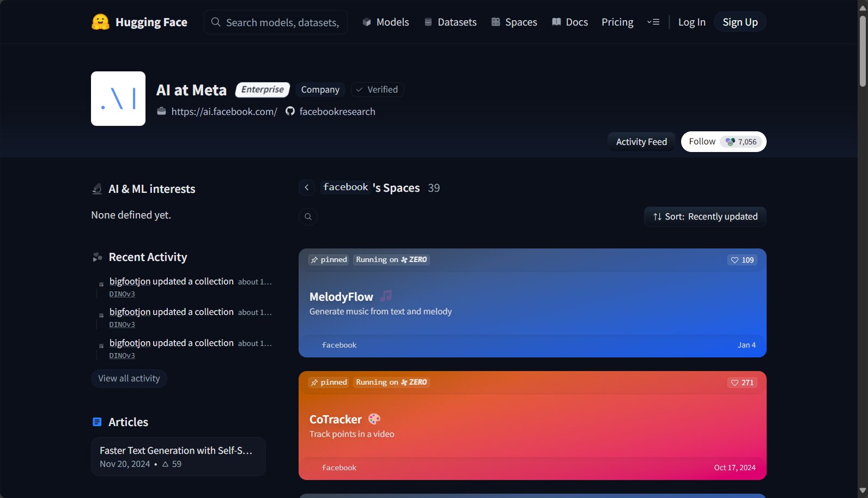Image resolution: width=868 pixels, height=498 pixels.
Task: Open the CoTracker space title
Action: pyautogui.click(x=336, y=420)
